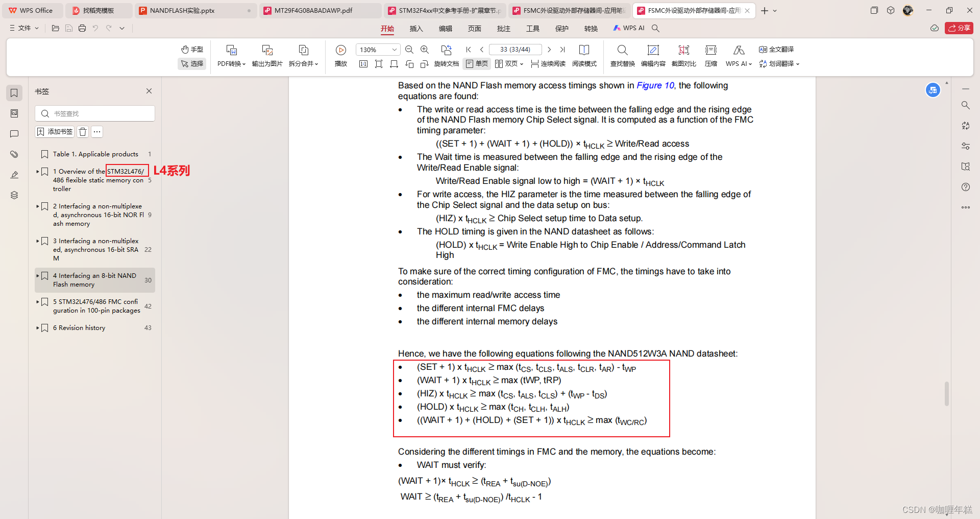Go to previous page
The image size is (980, 519).
click(x=482, y=50)
